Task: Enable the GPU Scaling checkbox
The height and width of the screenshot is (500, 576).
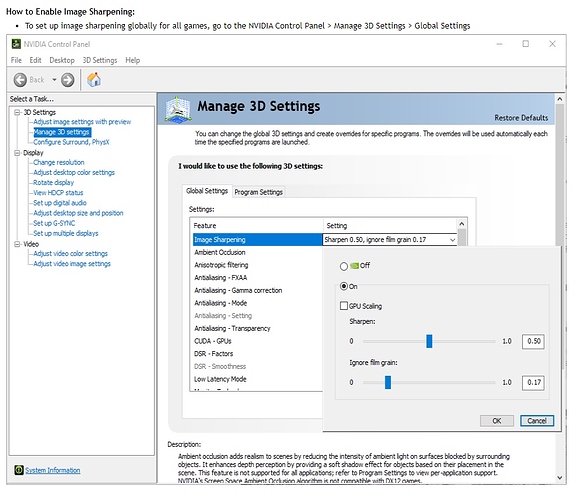Action: coord(344,306)
